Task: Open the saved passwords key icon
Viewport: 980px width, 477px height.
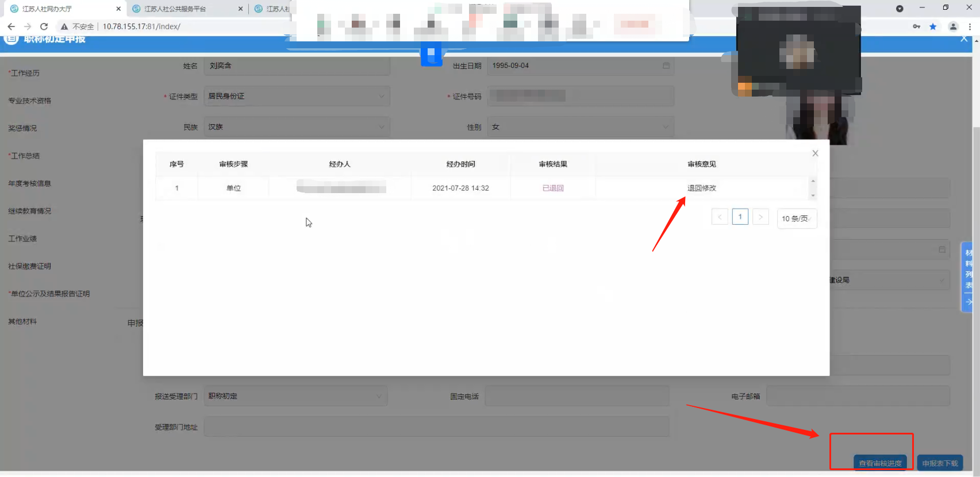Action: (916, 26)
